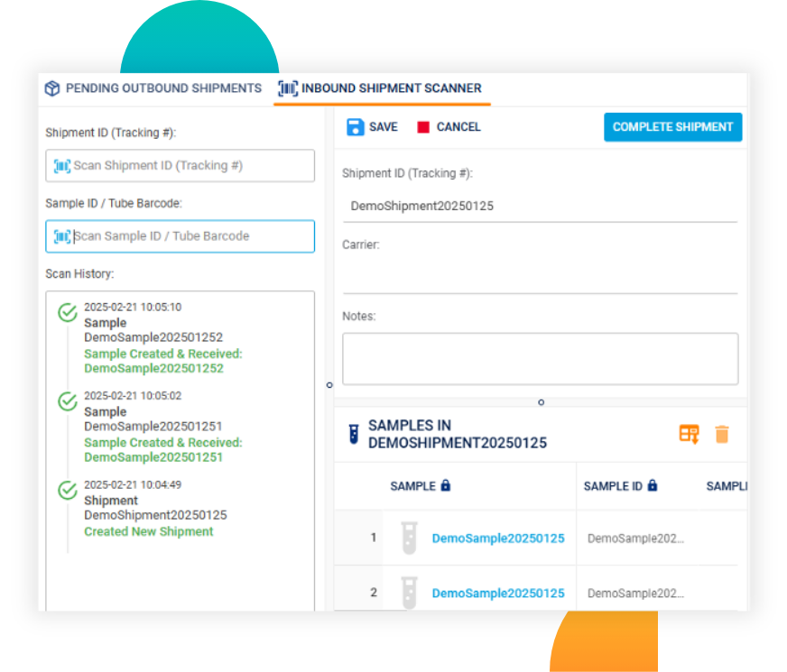Click the orange export table icon
The width and height of the screenshot is (787, 672).
[x=689, y=434]
